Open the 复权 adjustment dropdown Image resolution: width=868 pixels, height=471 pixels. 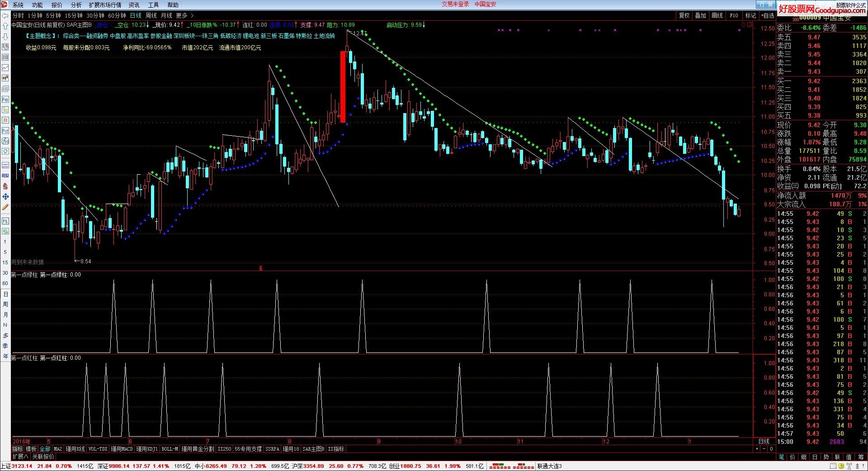(684, 15)
